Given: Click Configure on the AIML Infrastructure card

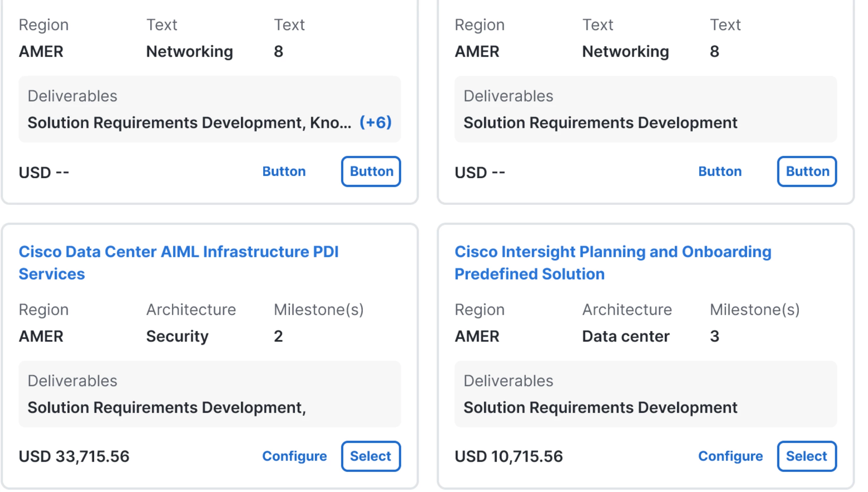Looking at the screenshot, I should click(295, 456).
